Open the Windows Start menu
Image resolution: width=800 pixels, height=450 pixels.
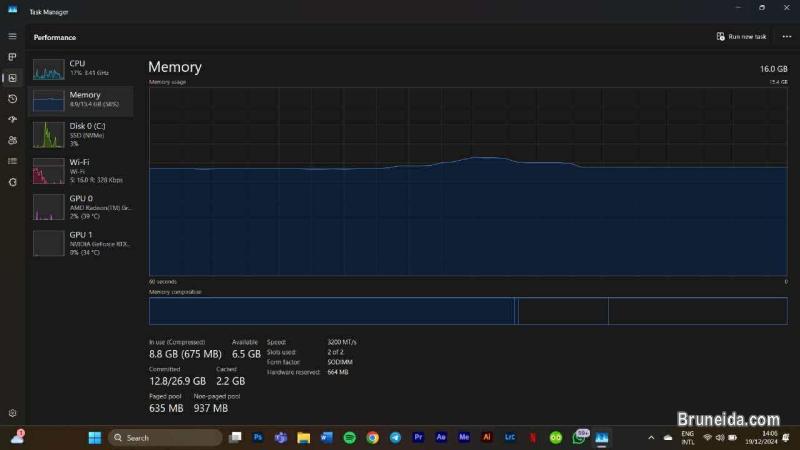tap(94, 437)
